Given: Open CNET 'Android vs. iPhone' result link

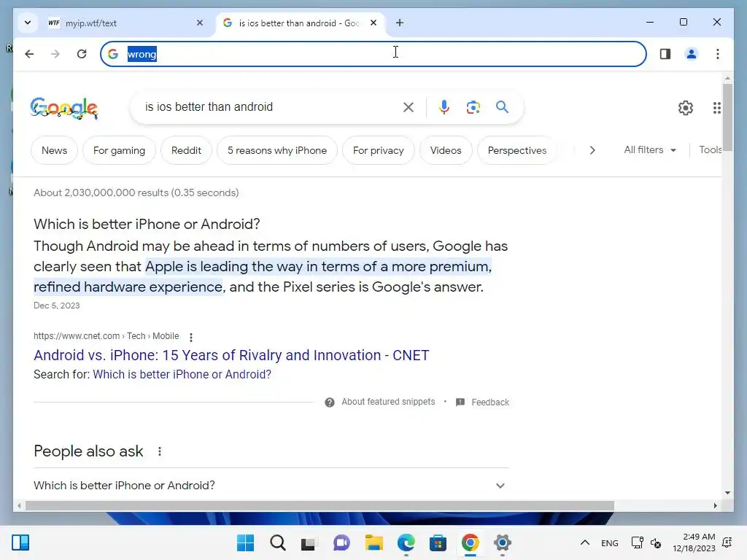Looking at the screenshot, I should [x=231, y=355].
